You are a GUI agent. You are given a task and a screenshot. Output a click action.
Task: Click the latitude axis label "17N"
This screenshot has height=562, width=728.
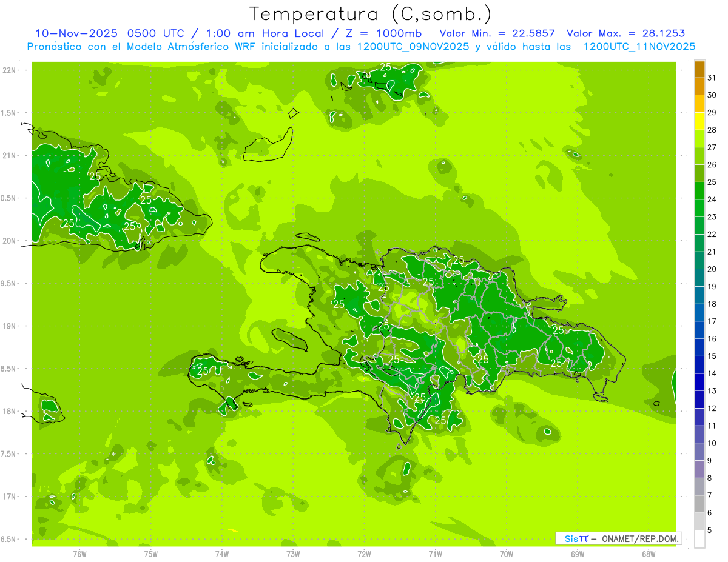10,497
